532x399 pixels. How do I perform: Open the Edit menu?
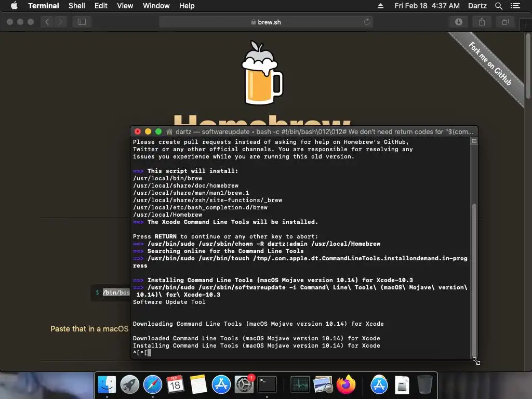click(x=101, y=6)
